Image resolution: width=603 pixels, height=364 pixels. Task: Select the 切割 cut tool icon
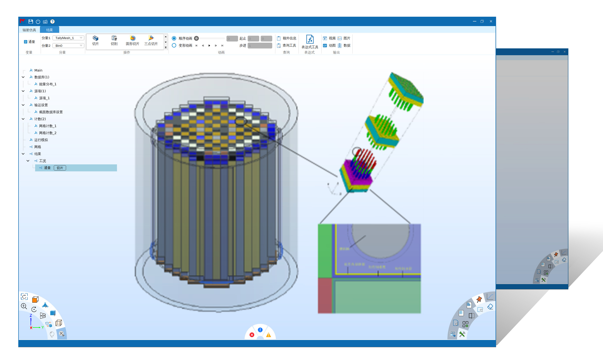[114, 38]
